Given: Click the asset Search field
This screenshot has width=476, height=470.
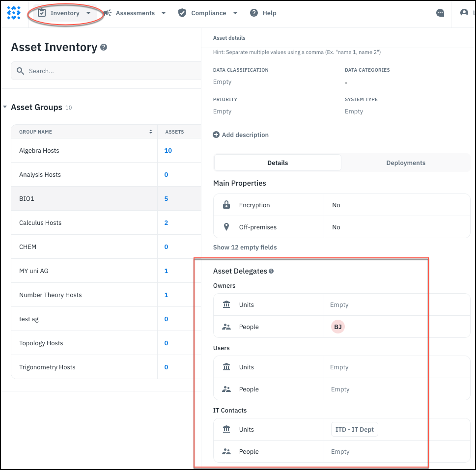Looking at the screenshot, I should [108, 71].
